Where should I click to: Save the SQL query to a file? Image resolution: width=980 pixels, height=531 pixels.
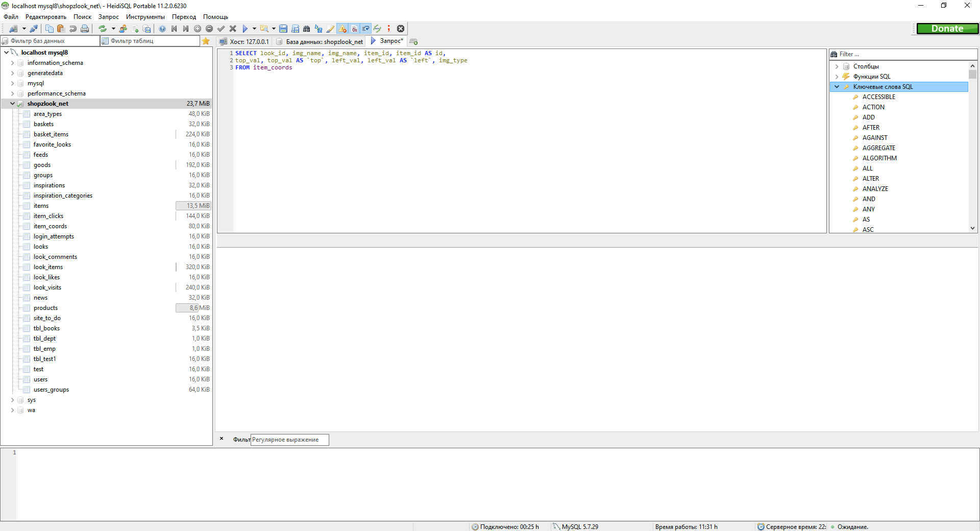283,29
